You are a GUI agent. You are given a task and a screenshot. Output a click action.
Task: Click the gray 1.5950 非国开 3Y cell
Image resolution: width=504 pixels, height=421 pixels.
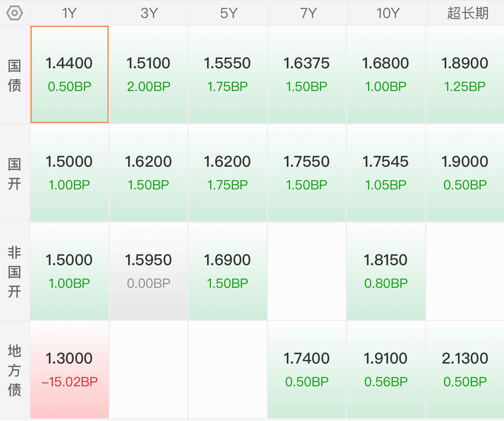pos(149,271)
